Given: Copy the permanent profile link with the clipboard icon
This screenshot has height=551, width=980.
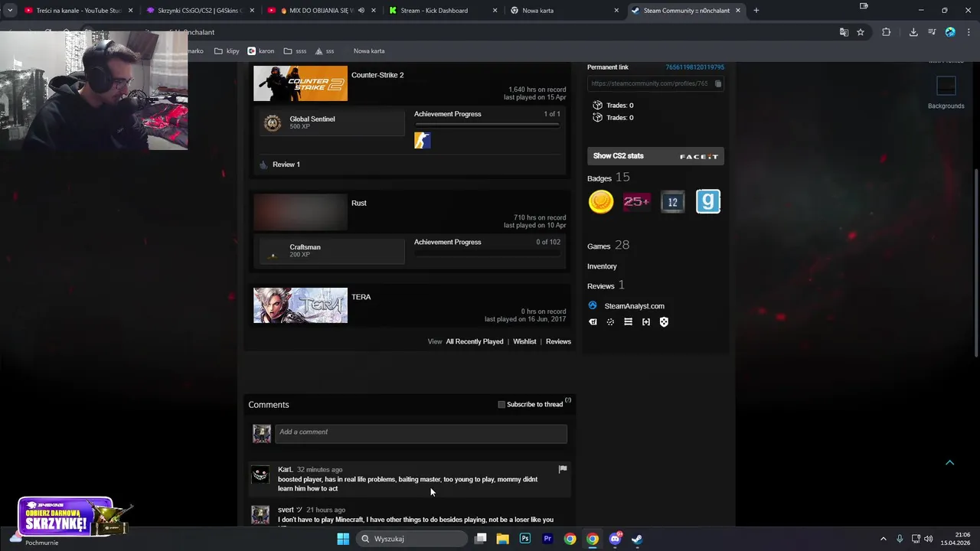Looking at the screenshot, I should [717, 83].
